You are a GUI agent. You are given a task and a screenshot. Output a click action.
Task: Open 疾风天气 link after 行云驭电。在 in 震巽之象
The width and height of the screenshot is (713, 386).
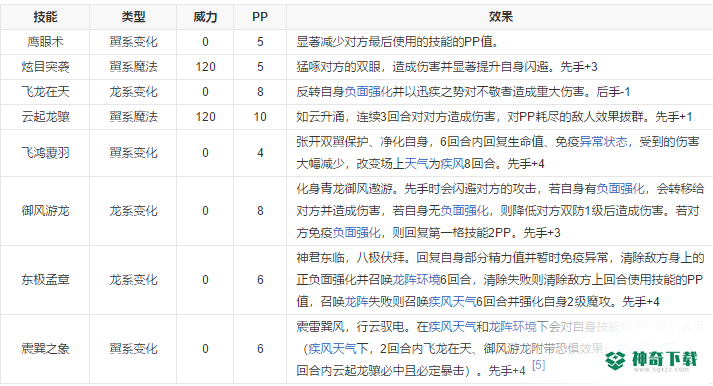452,326
